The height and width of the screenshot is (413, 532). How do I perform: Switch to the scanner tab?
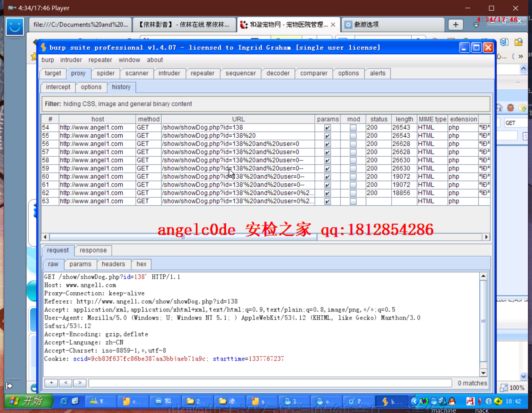point(137,73)
